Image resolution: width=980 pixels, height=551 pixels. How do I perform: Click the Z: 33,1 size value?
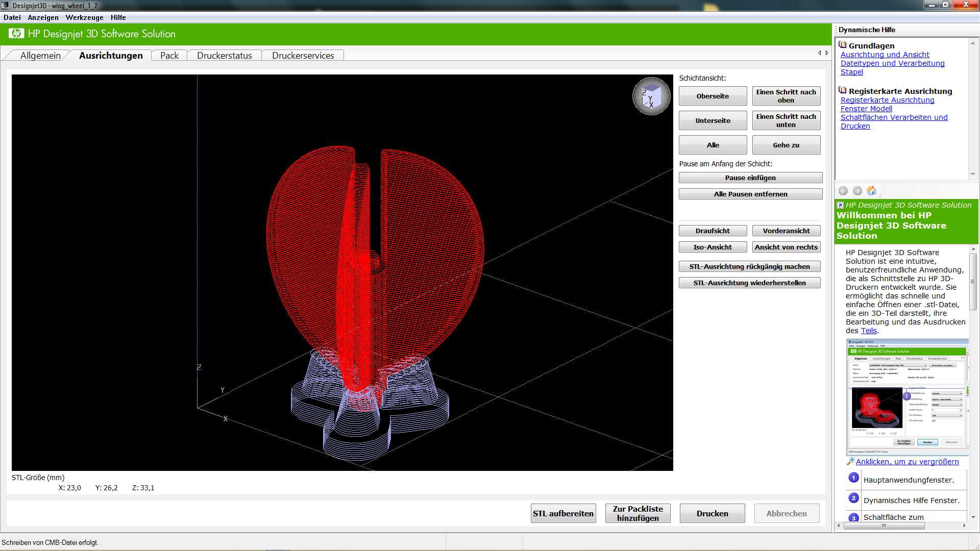(143, 488)
